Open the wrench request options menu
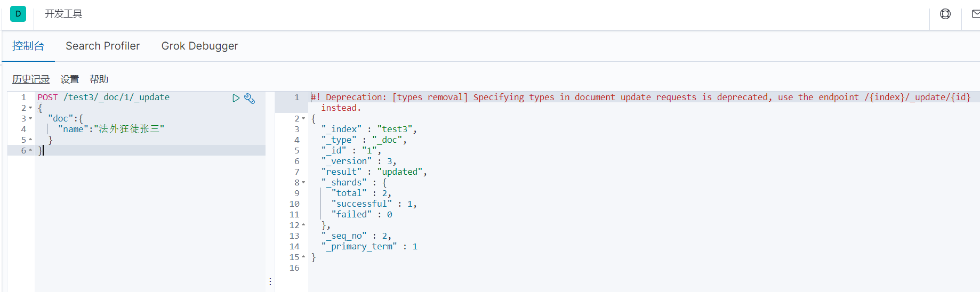Viewport: 980px width, 292px height. coord(250,98)
